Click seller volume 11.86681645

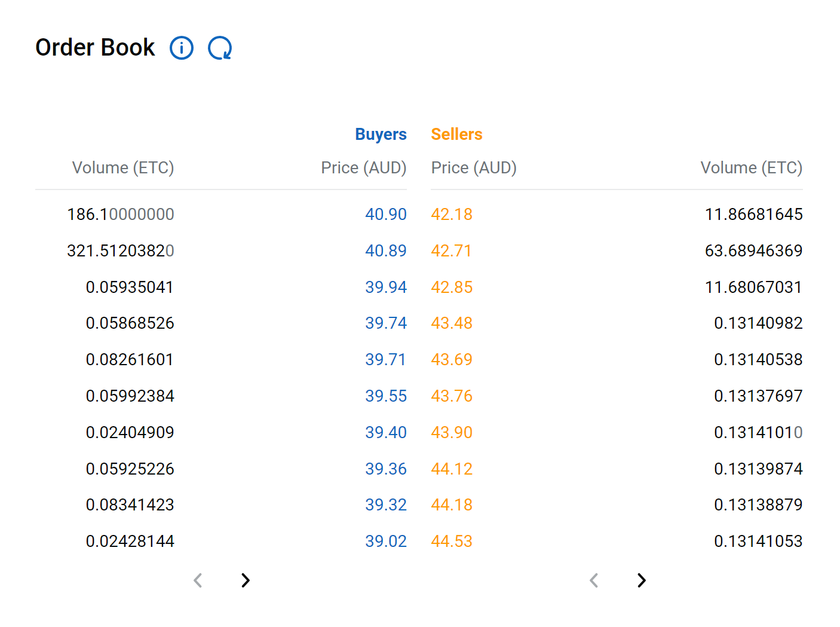pos(754,214)
